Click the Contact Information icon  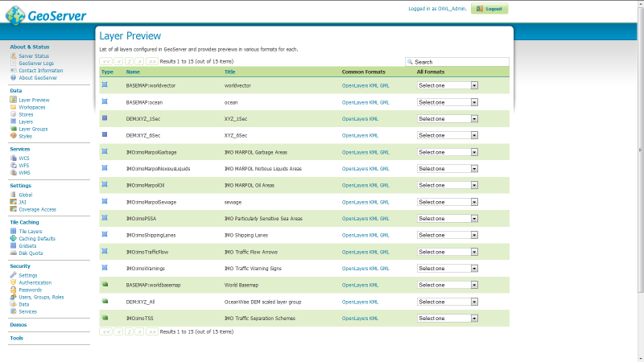coord(14,70)
